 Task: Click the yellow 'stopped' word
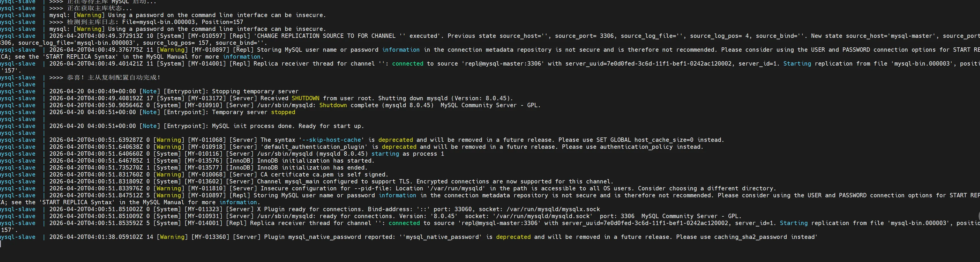283,112
